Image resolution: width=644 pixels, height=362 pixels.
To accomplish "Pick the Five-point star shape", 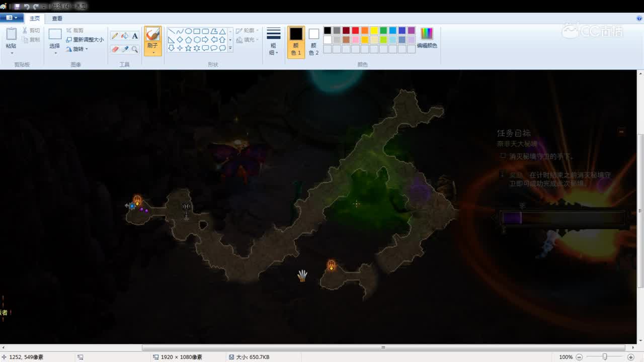I will tap(188, 48).
